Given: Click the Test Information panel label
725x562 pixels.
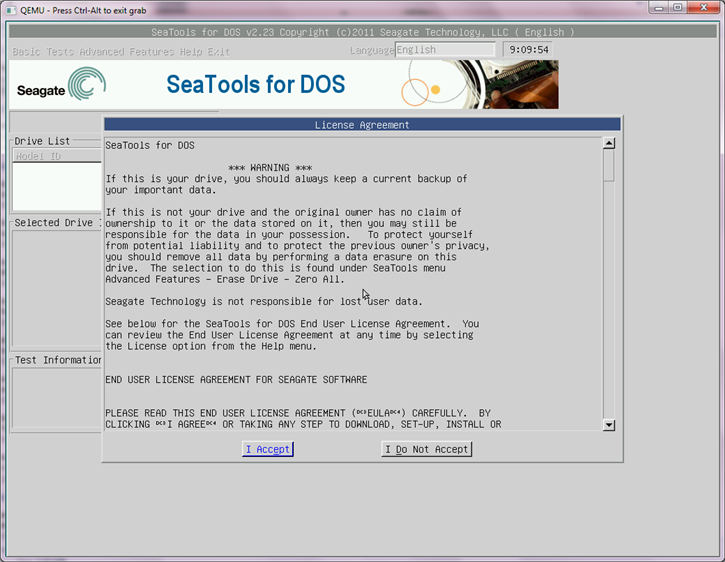Looking at the screenshot, I should click(58, 360).
